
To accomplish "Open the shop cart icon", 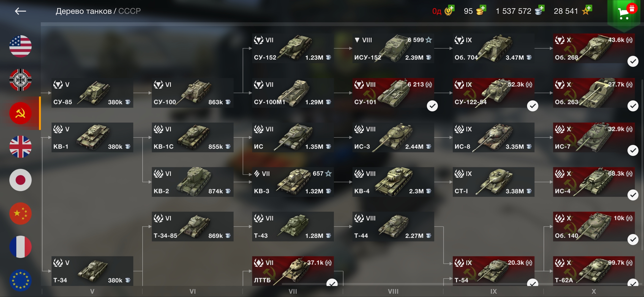I will (x=624, y=13).
